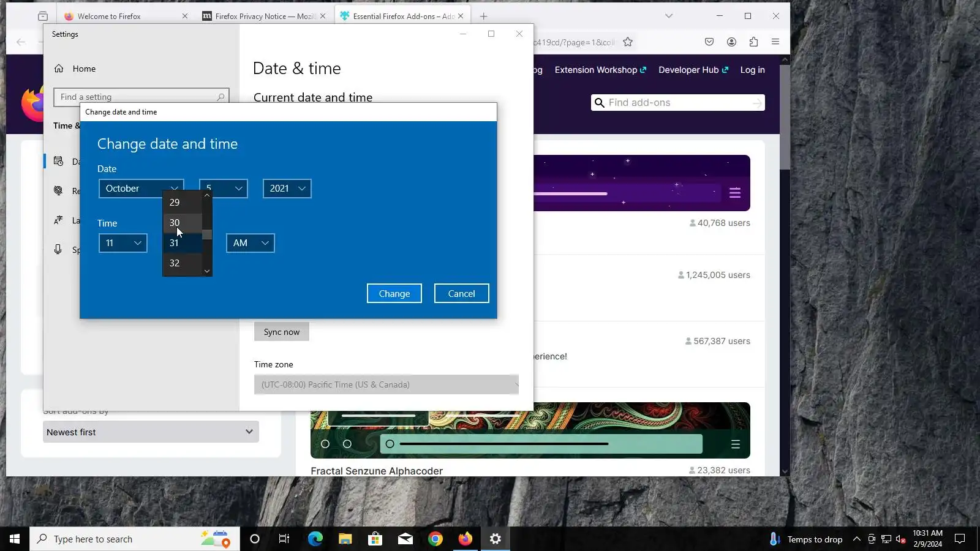Open the Newest first sort dropdown
The image size is (980, 551).
point(151,432)
